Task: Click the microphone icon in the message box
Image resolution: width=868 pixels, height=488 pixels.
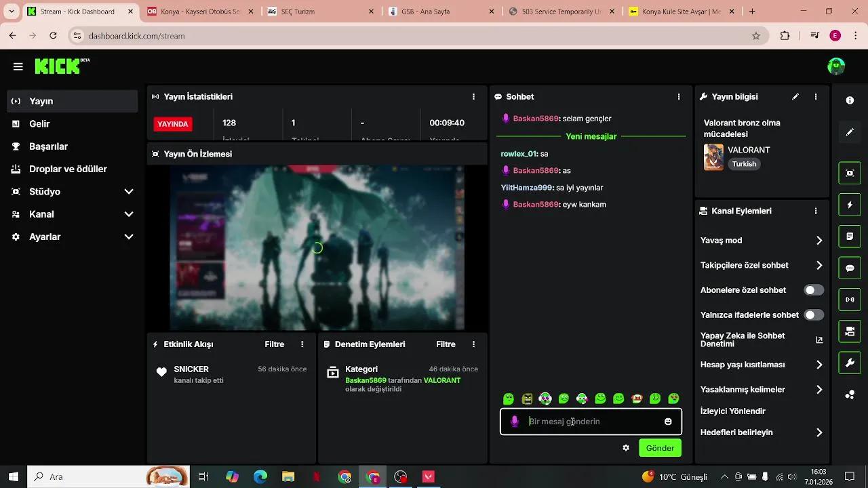Action: click(515, 421)
